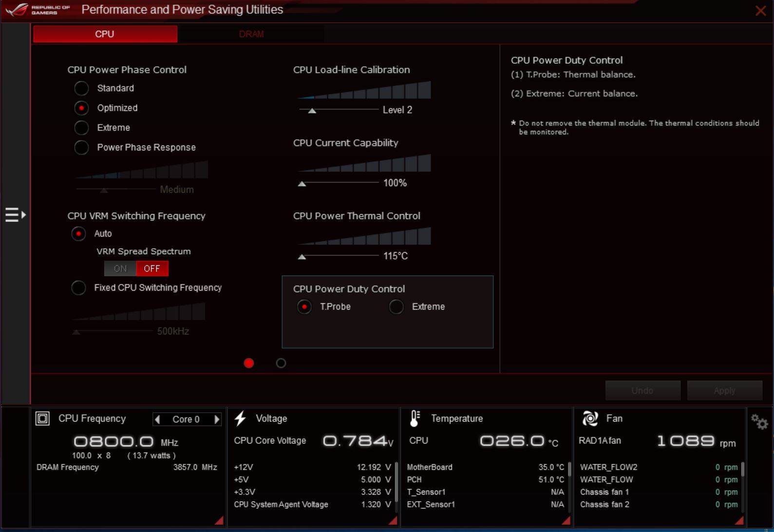Expand the Fan panel corner triangle
774x532 pixels.
coord(739,520)
